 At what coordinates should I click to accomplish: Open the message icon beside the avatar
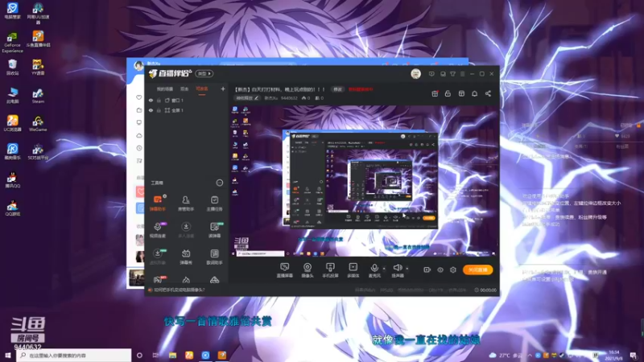tap(431, 74)
